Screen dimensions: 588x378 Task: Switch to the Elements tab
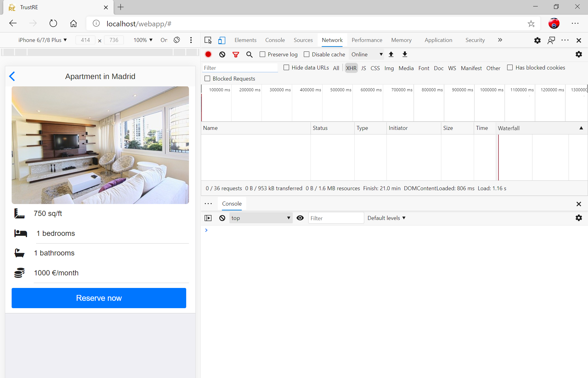pyautogui.click(x=245, y=40)
